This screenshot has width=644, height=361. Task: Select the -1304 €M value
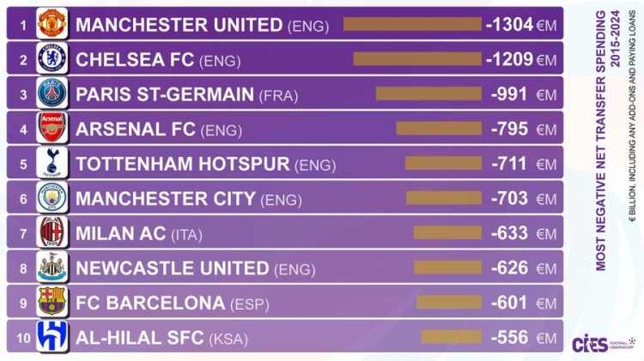[x=521, y=25]
